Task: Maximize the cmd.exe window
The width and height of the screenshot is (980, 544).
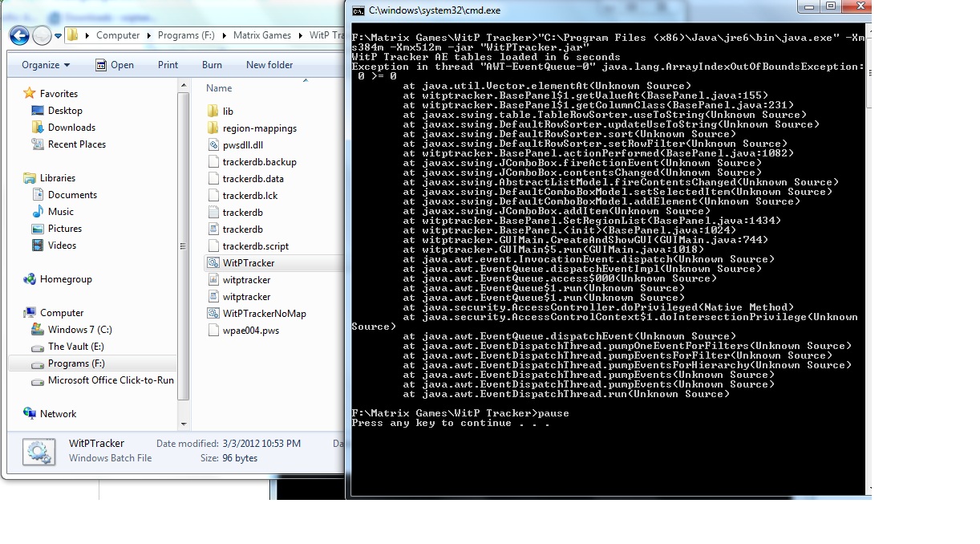Action: 829,6
